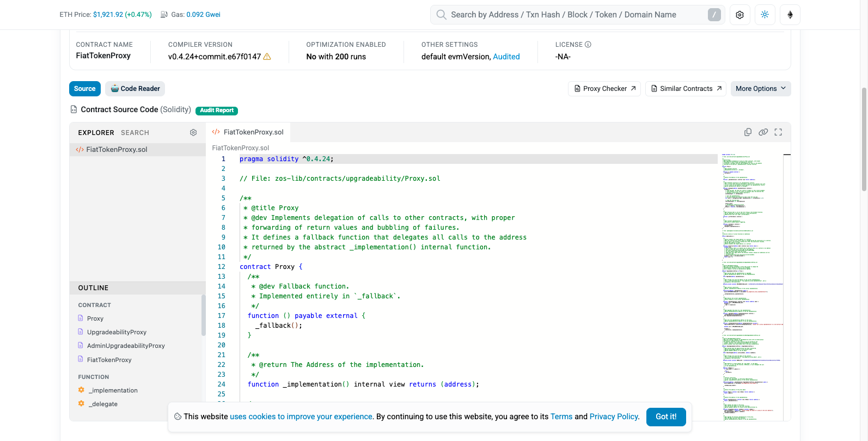
Task: Switch to the EXPLORER panel tab
Action: pyautogui.click(x=96, y=133)
